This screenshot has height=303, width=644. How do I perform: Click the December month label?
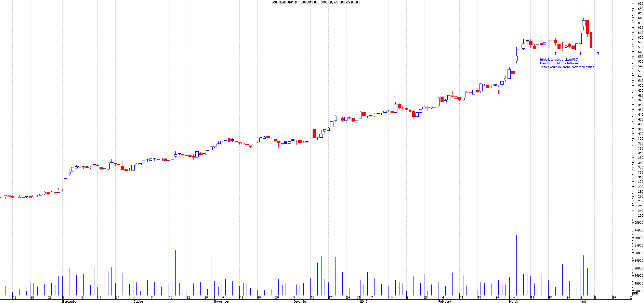[301, 301]
